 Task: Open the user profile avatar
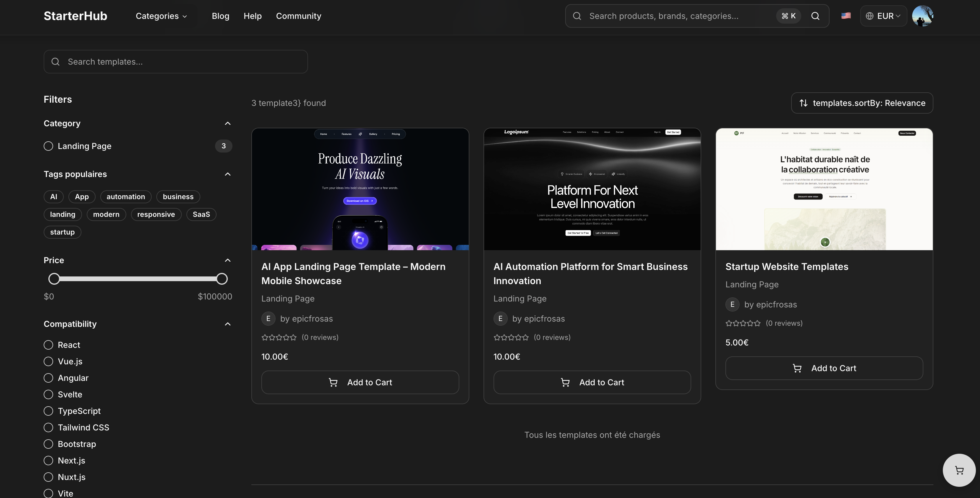pos(922,16)
